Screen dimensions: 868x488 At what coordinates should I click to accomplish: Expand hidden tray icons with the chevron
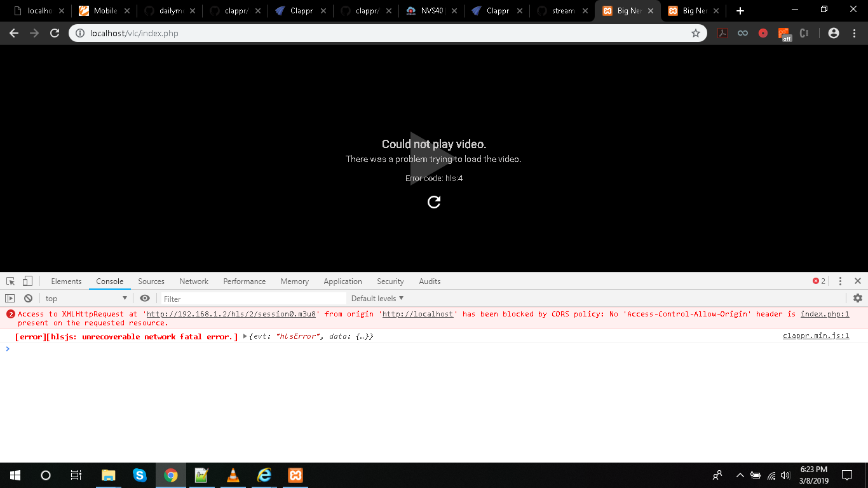739,475
